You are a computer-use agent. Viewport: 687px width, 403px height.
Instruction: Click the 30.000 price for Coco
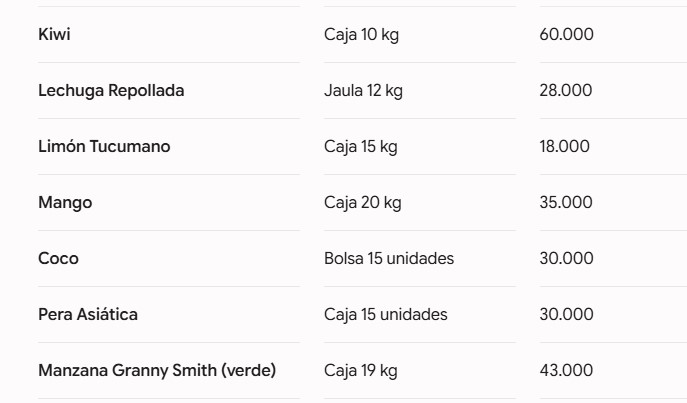tap(566, 258)
